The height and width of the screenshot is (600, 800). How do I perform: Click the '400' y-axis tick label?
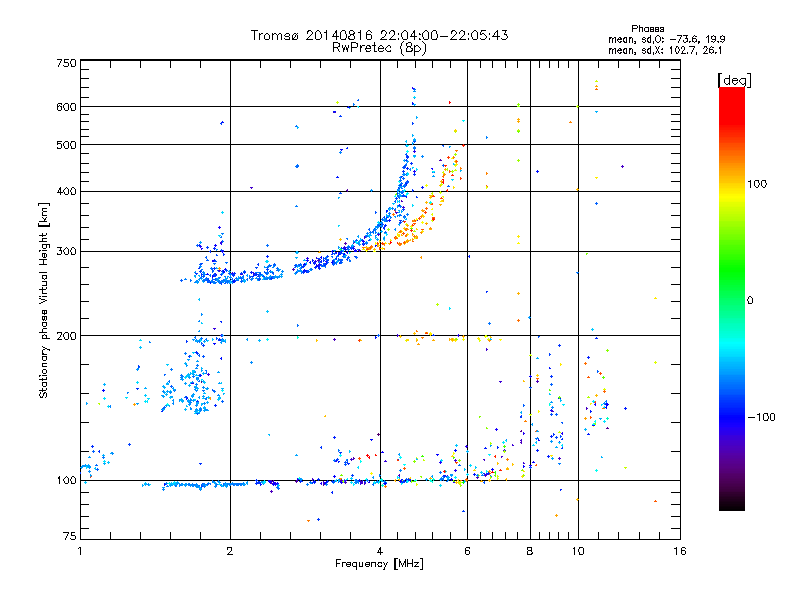point(66,191)
